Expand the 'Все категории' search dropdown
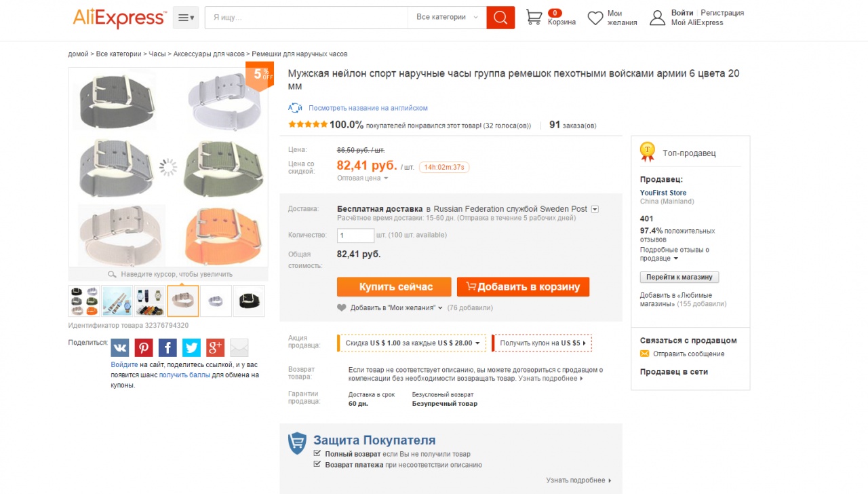This screenshot has height=494, width=868. point(447,18)
